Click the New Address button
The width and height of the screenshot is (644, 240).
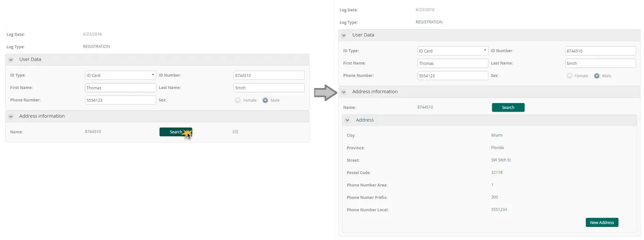pos(602,222)
